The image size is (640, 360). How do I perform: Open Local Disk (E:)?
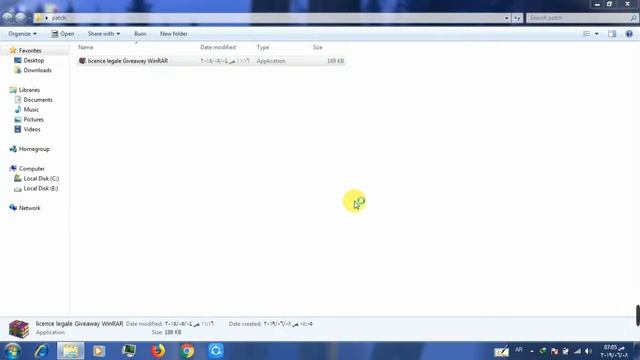coord(41,188)
